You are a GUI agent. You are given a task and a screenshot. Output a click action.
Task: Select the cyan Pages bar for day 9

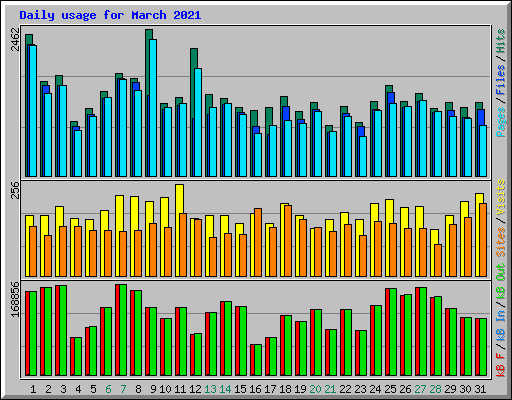[x=153, y=108]
